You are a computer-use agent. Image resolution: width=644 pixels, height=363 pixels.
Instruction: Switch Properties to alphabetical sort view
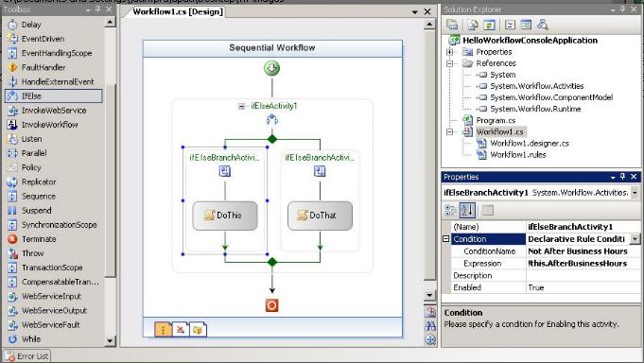467,210
